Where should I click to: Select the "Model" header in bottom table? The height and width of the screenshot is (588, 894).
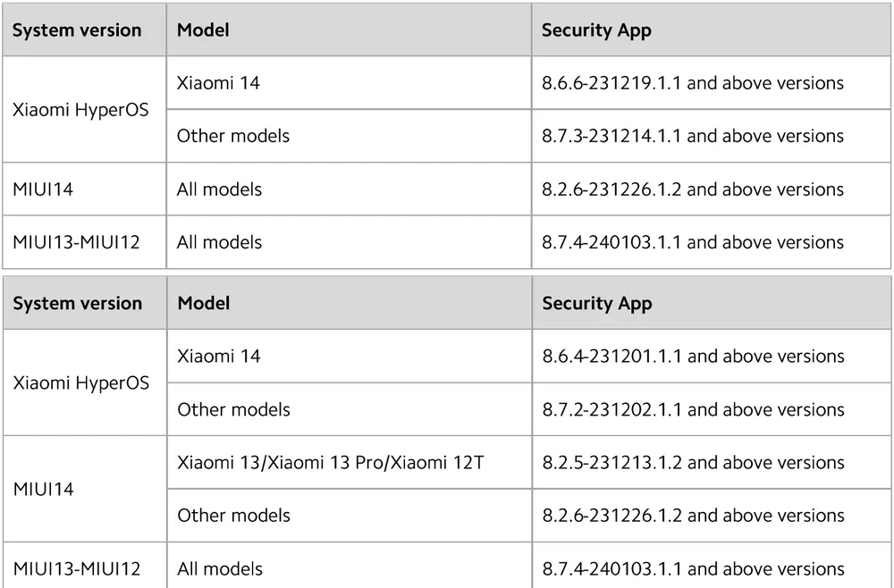[204, 303]
